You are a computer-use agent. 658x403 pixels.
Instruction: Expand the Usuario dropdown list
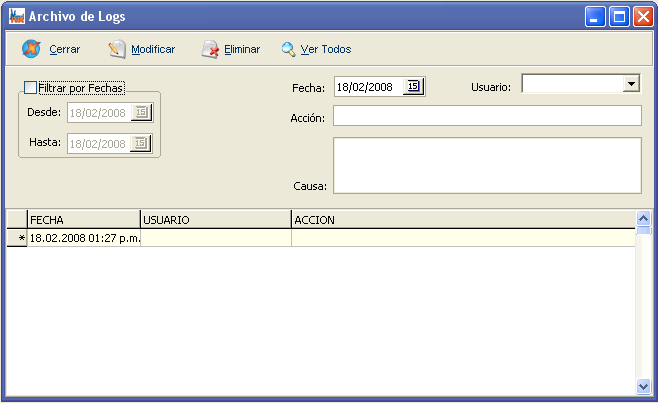[631, 85]
